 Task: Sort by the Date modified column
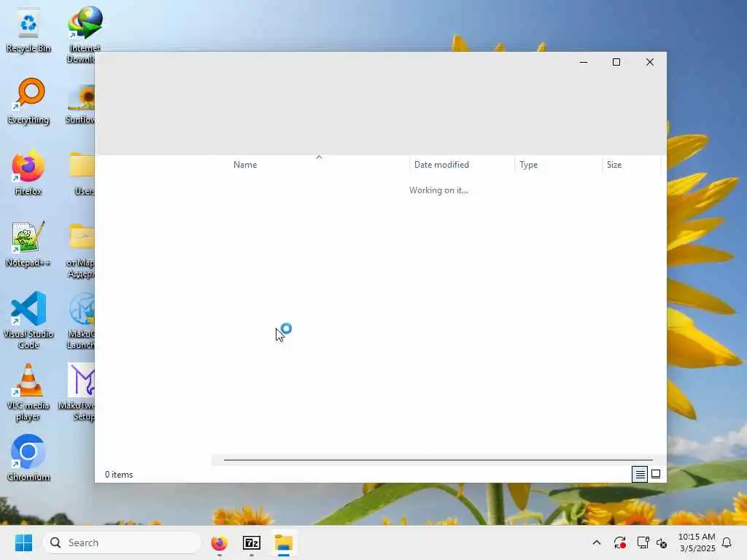pos(462,165)
